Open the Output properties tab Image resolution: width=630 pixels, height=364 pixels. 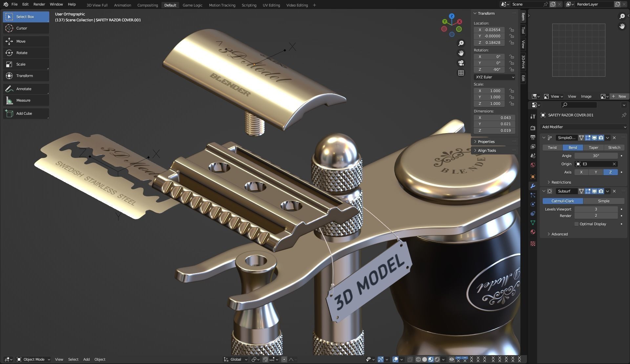(533, 137)
